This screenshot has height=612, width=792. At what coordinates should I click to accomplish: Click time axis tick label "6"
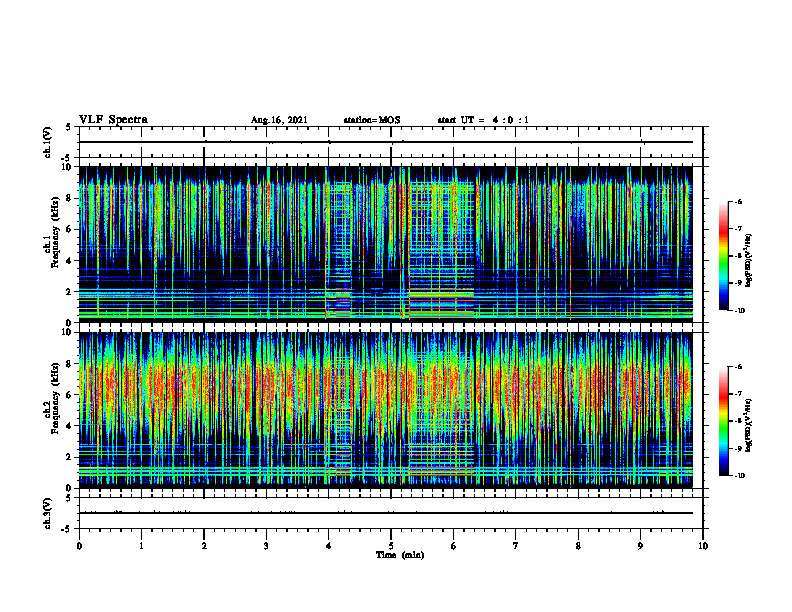(x=454, y=546)
